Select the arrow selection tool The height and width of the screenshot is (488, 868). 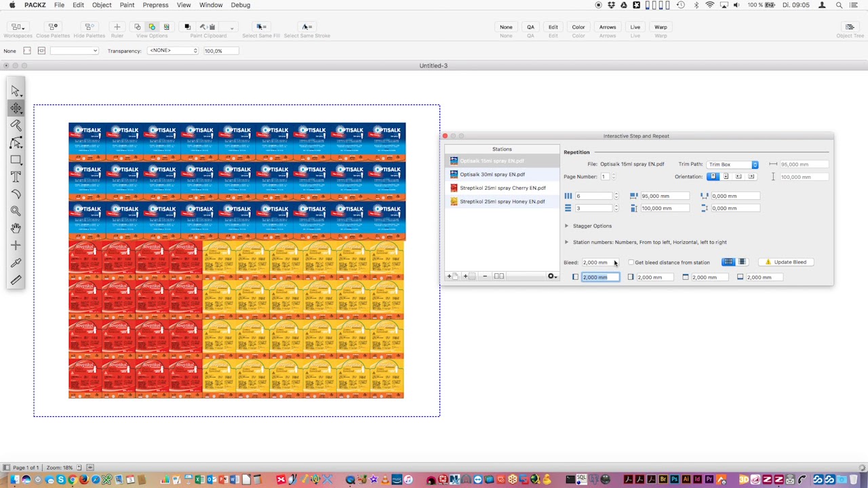16,91
